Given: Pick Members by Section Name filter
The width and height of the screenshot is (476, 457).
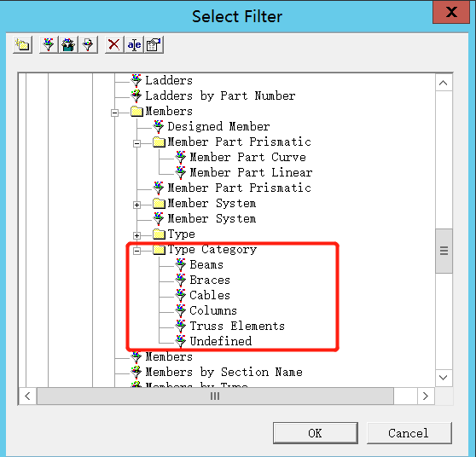Looking at the screenshot, I should pos(223,372).
